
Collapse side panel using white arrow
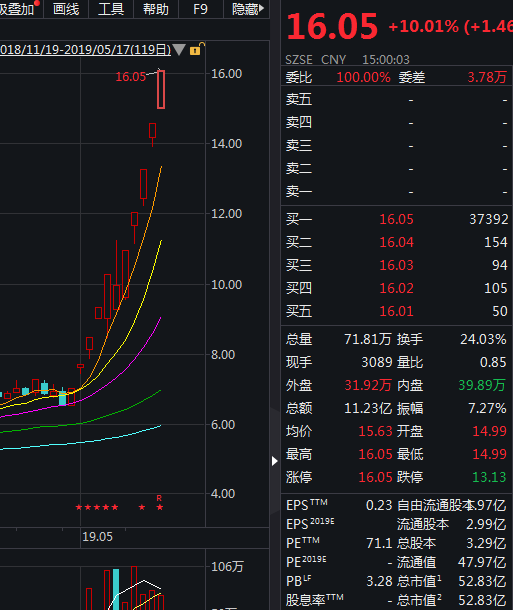pyautogui.click(x=275, y=461)
